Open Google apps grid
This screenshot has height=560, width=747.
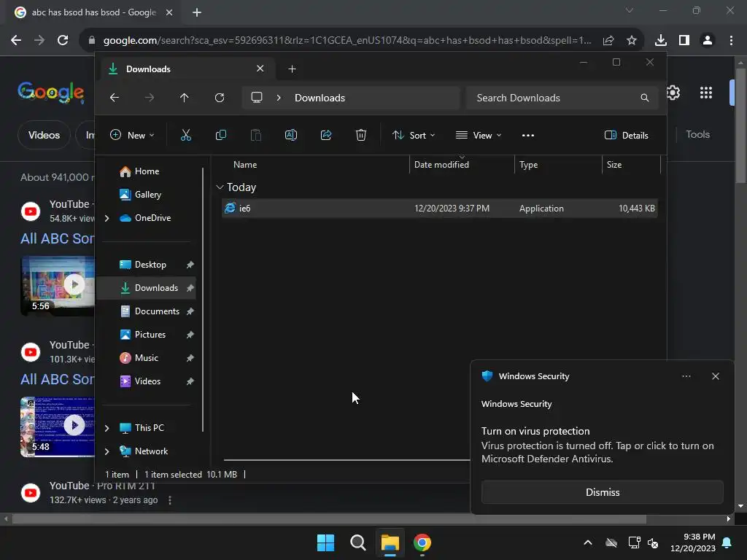coord(706,93)
